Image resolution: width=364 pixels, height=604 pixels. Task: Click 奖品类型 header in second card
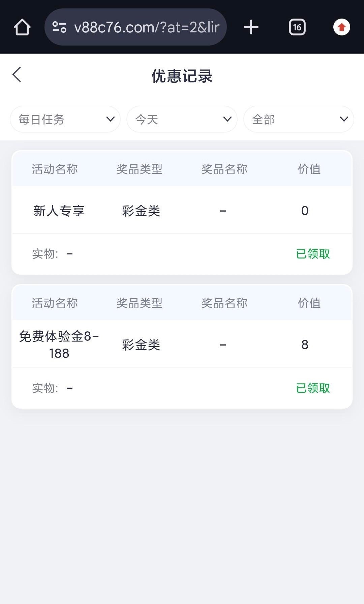pyautogui.click(x=140, y=303)
